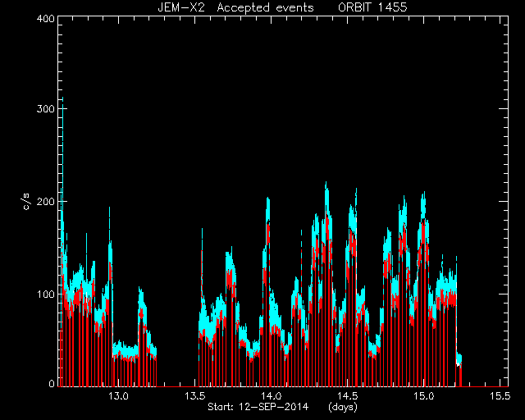Click the Start: 12-SEP-2014 label
The height and width of the screenshot is (420, 525).
coord(258,407)
